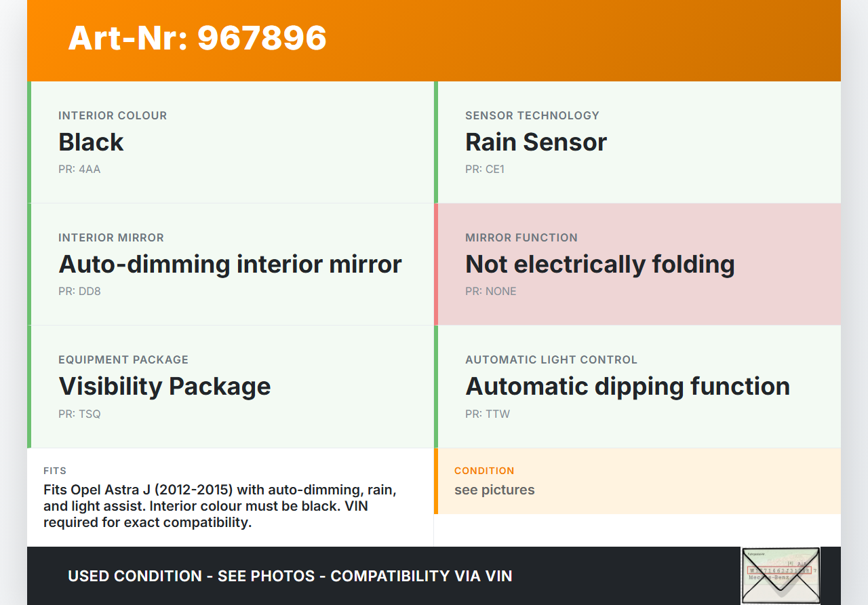Viewport: 868px width, 605px height.
Task: Click the Sensor Technology label
Action: coord(532,116)
